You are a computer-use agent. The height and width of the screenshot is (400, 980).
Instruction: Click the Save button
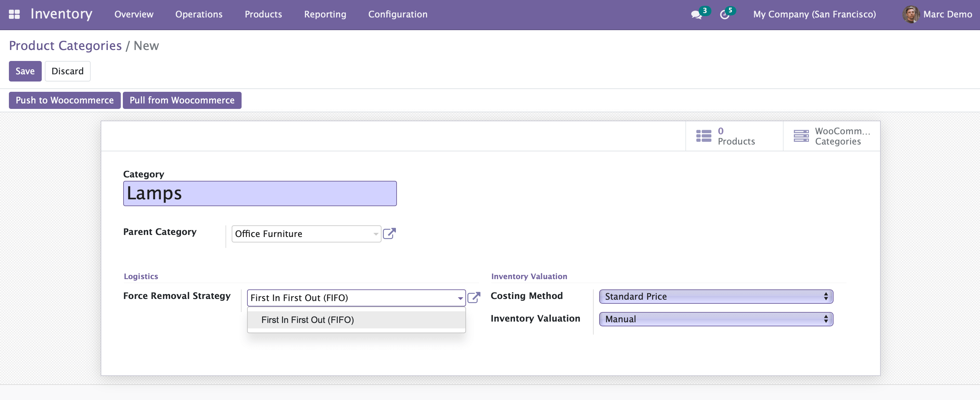click(25, 71)
